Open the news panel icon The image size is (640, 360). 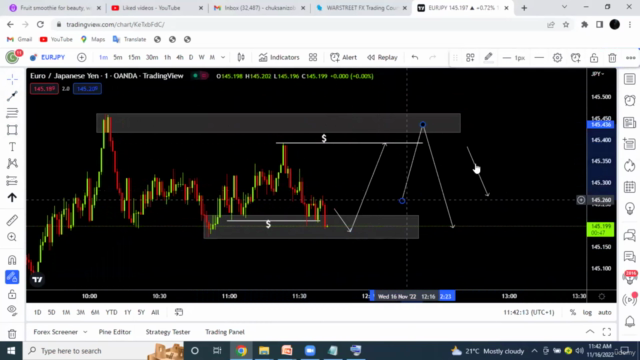[x=630, y=122]
